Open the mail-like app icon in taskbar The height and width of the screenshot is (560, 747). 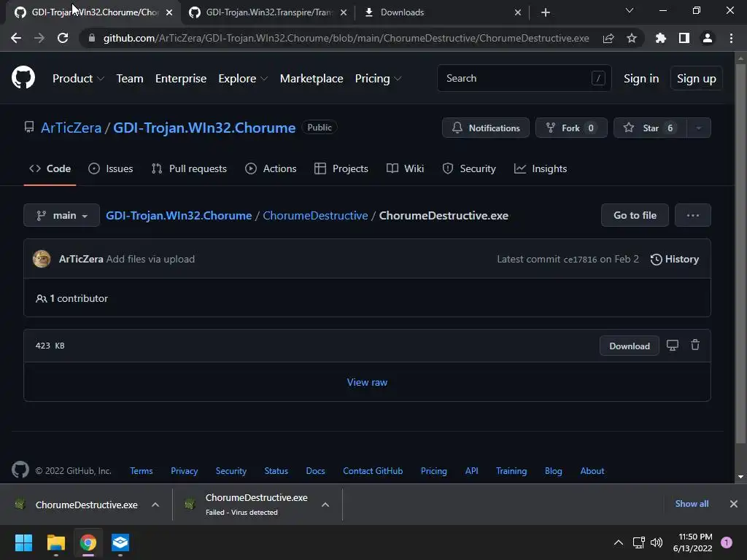pos(120,542)
